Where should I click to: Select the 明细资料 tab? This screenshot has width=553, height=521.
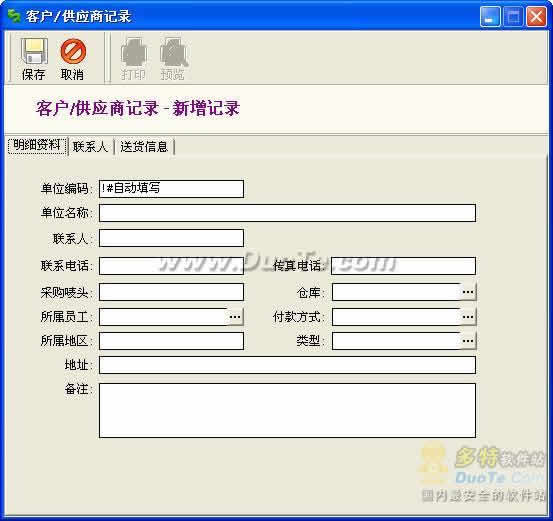tap(37, 145)
